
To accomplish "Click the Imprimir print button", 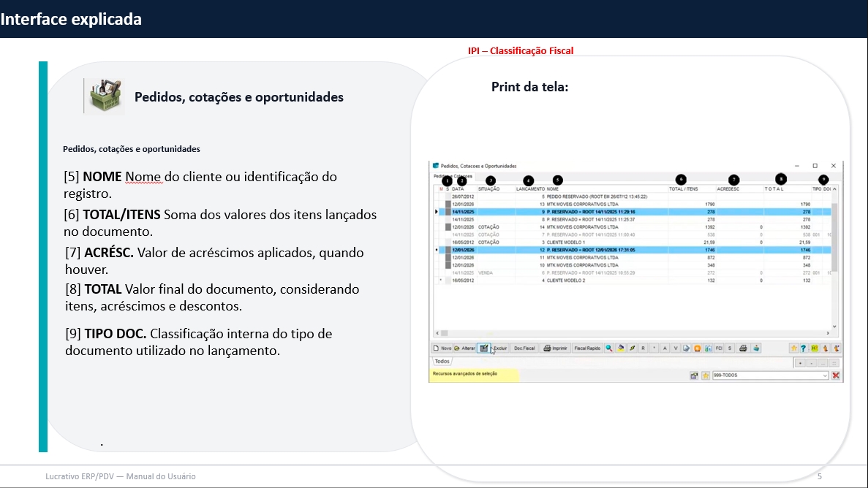I will point(555,348).
